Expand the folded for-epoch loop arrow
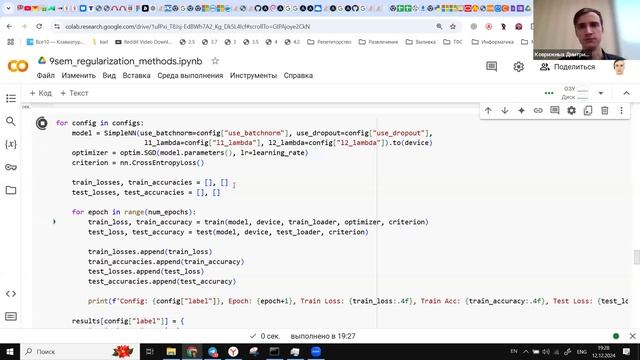Image resolution: width=640 pixels, height=360 pixels. tap(54, 222)
